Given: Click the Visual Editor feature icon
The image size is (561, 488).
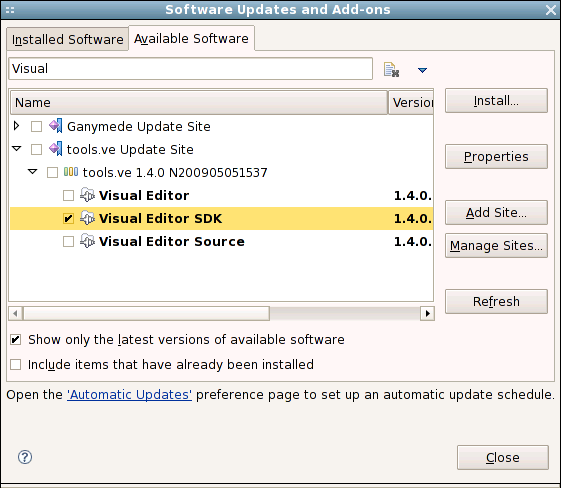Looking at the screenshot, I should [x=87, y=195].
